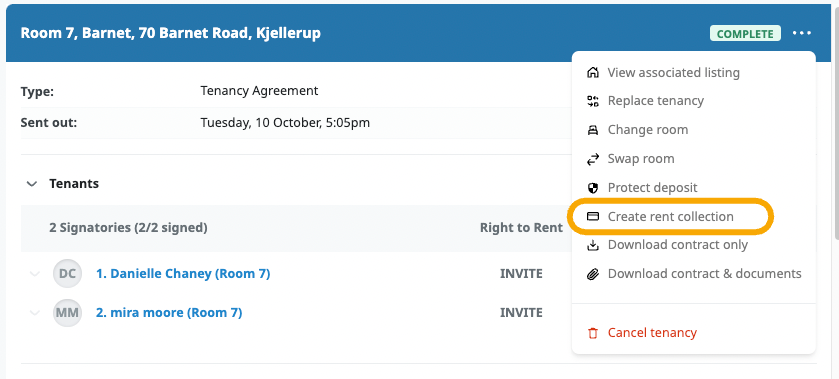839x379 pixels.
Task: Click the download tray icon
Action: point(592,245)
